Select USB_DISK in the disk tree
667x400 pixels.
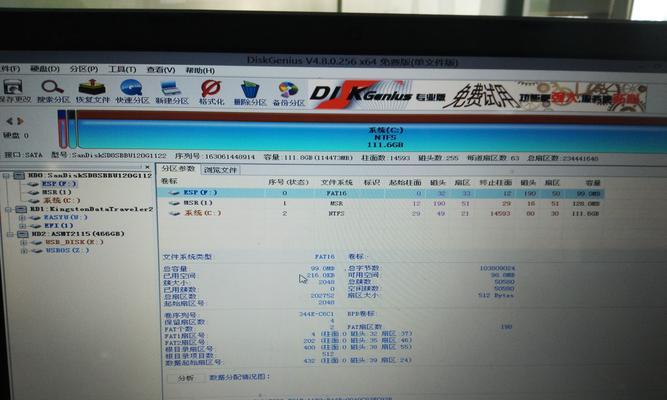point(74,242)
